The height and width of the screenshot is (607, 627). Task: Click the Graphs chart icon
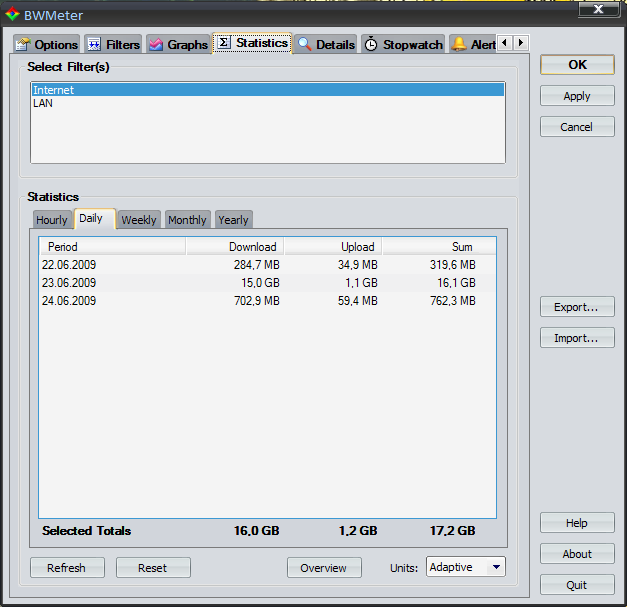[x=156, y=44]
